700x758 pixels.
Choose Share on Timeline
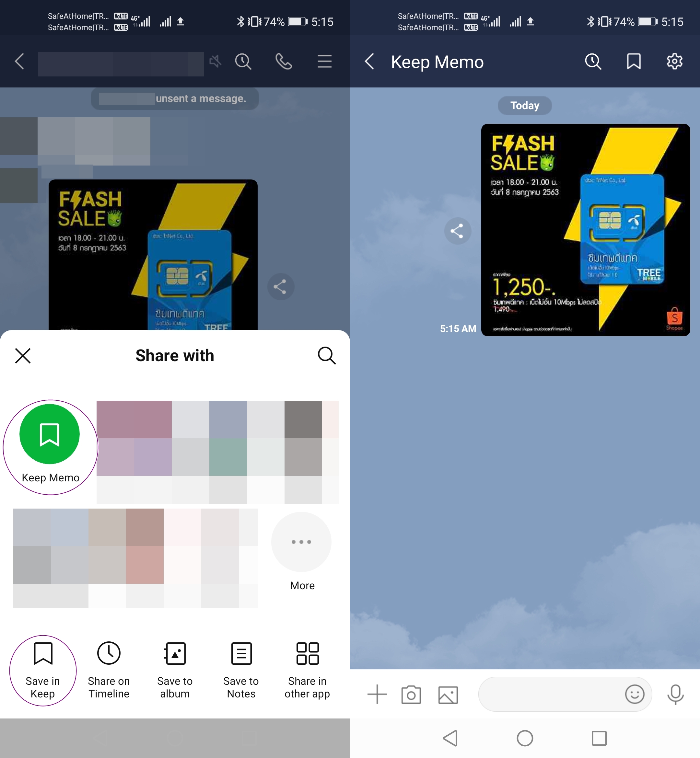coord(109,670)
